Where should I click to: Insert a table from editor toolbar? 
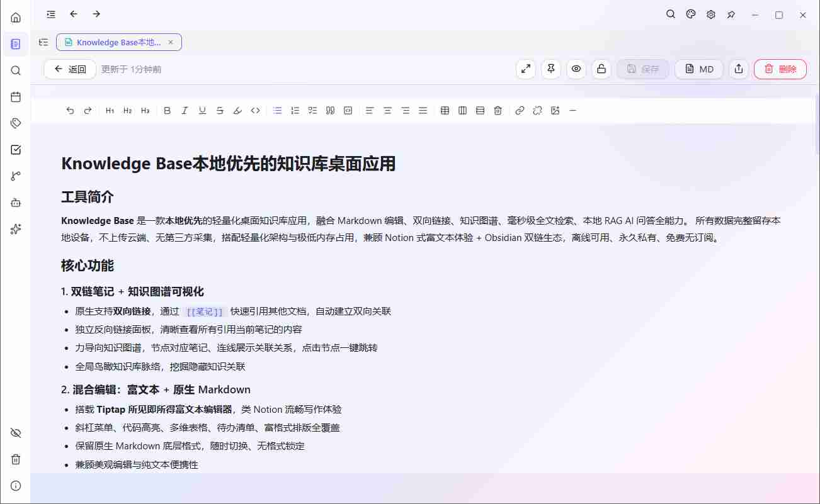[445, 111]
